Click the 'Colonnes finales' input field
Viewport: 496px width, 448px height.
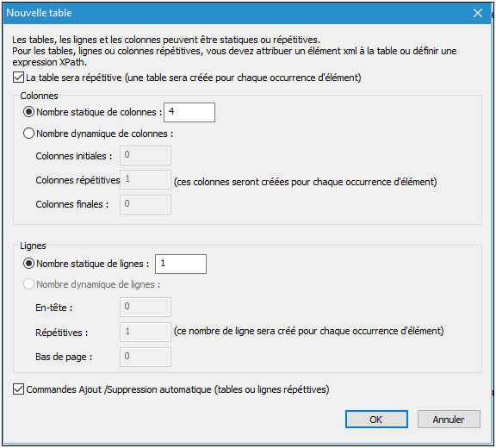146,204
